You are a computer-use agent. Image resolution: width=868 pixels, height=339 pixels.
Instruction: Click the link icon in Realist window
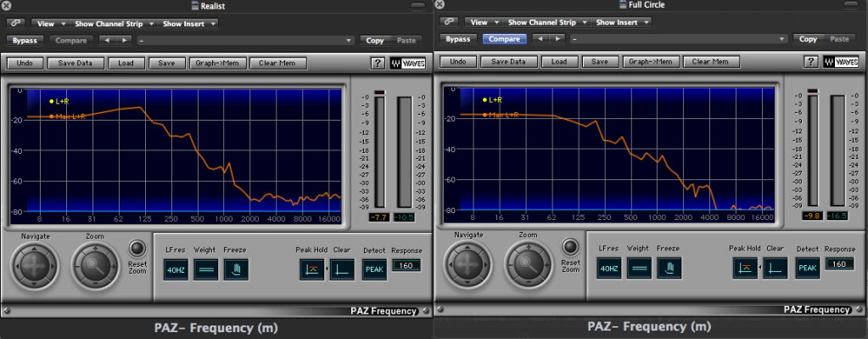click(15, 24)
